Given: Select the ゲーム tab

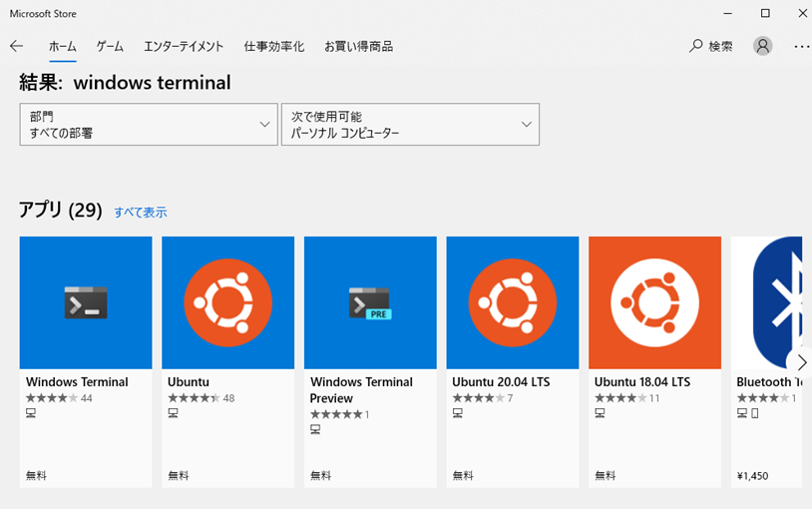Looking at the screenshot, I should tap(110, 47).
